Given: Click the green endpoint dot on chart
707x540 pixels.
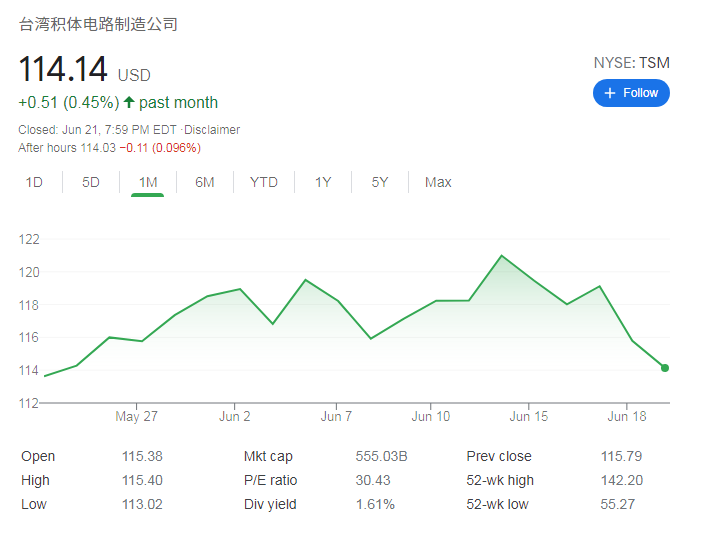Looking at the screenshot, I should click(665, 368).
